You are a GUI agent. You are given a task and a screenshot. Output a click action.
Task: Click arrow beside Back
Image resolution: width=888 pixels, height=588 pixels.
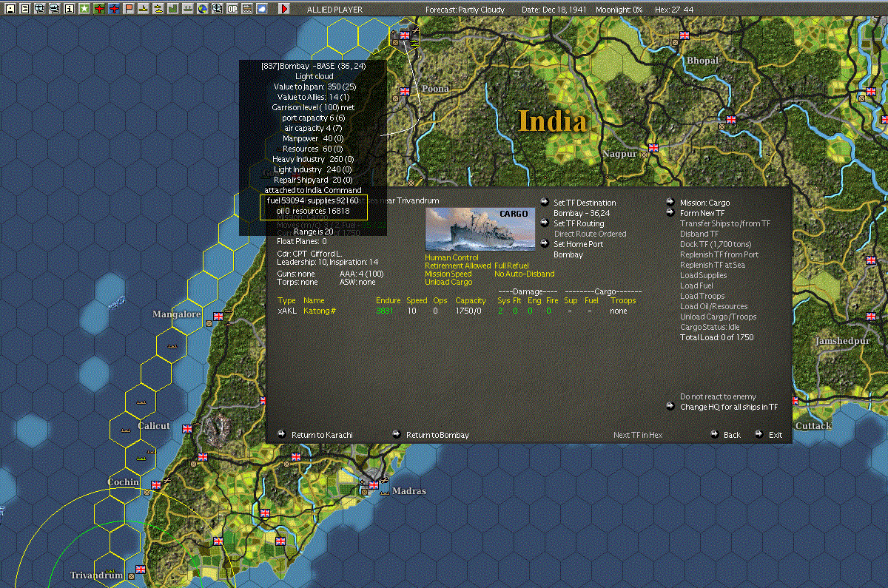click(x=714, y=434)
